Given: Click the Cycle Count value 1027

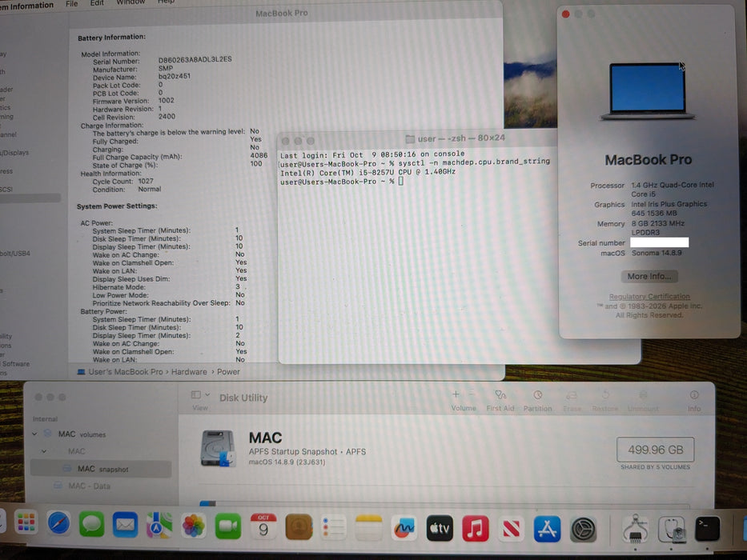Looking at the screenshot, I should coord(146,181).
